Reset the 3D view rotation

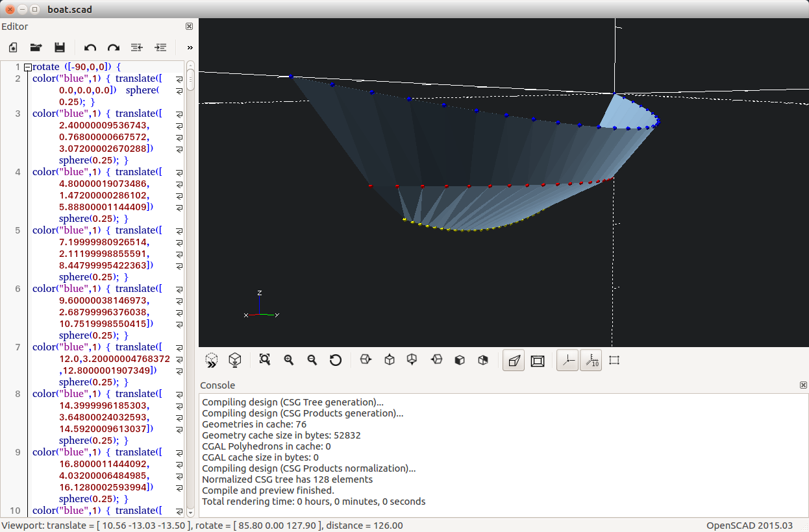(336, 360)
